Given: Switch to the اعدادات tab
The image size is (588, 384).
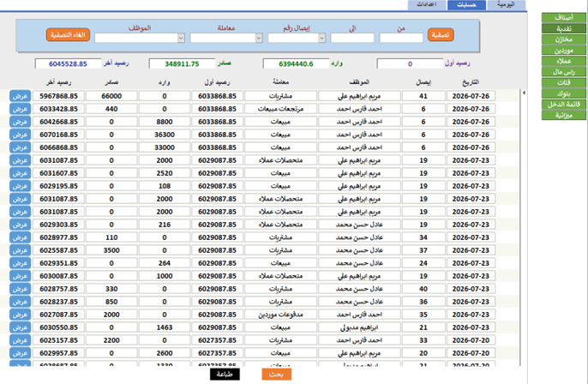Looking at the screenshot, I should (427, 5).
